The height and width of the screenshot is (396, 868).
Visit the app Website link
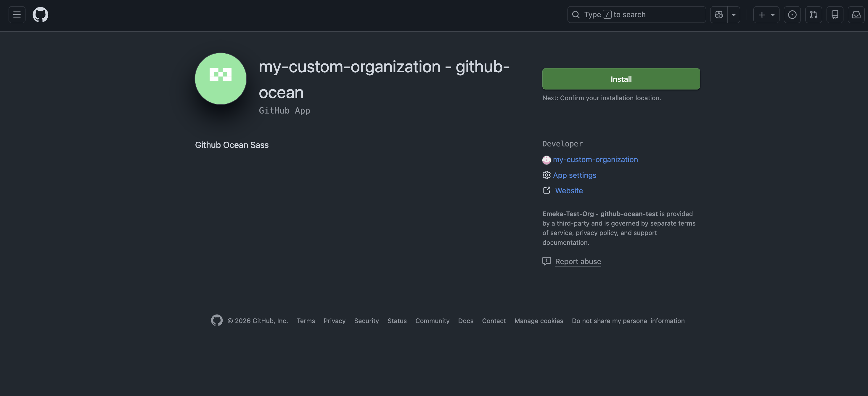[569, 191]
